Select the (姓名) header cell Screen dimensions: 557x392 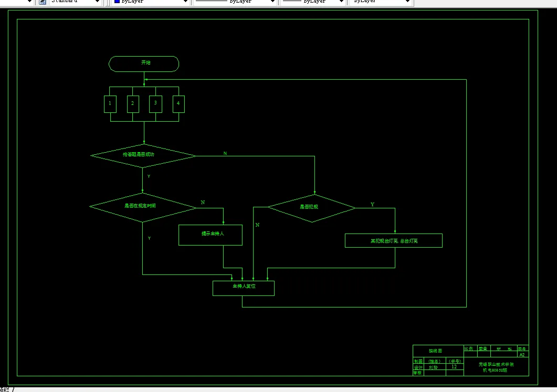point(435,362)
